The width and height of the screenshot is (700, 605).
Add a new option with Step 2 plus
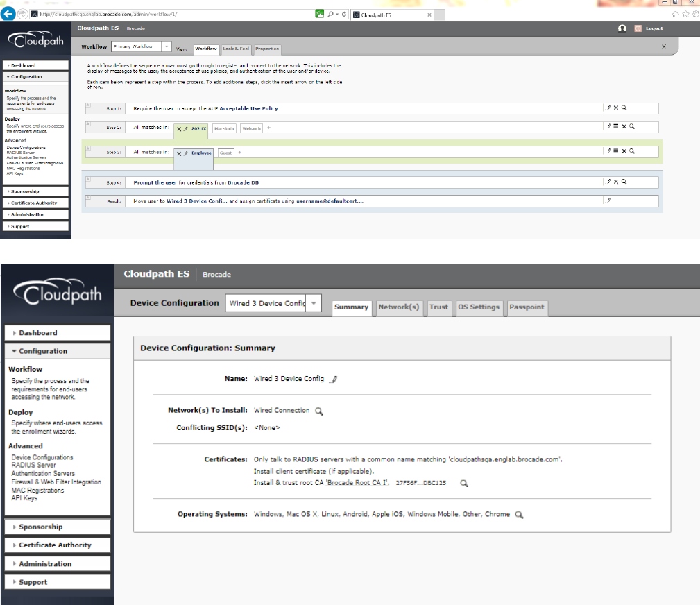(x=268, y=128)
